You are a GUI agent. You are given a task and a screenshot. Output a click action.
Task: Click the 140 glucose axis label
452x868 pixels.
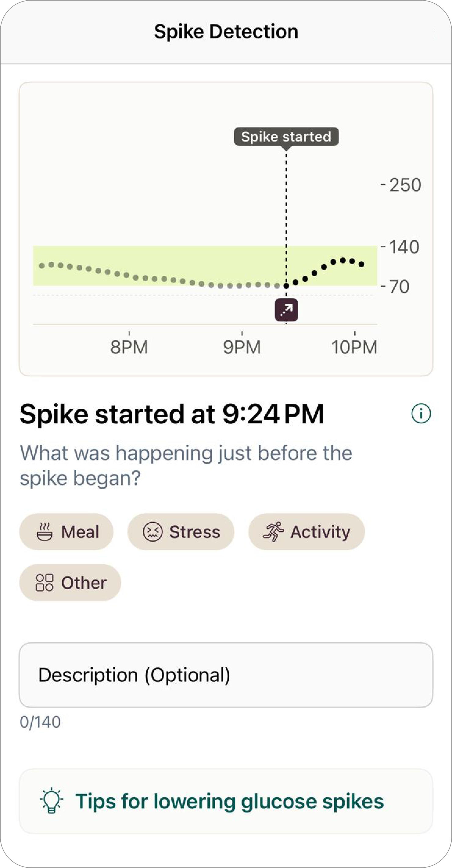pyautogui.click(x=404, y=247)
